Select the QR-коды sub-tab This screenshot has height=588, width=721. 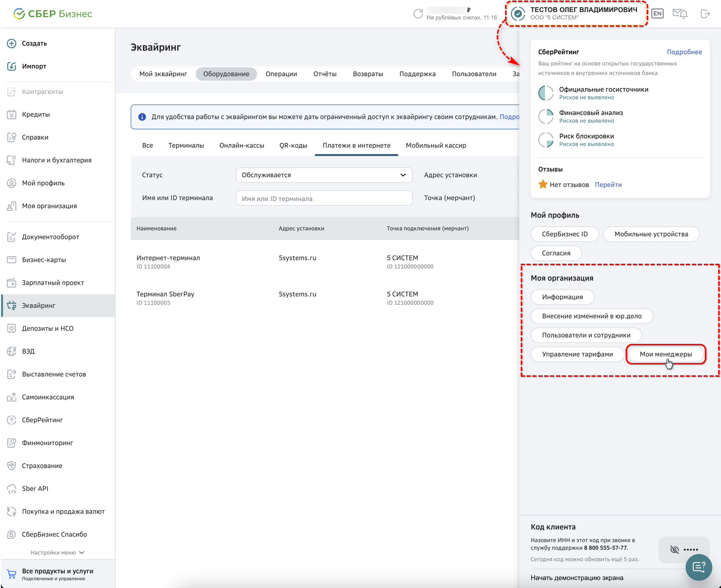[293, 145]
